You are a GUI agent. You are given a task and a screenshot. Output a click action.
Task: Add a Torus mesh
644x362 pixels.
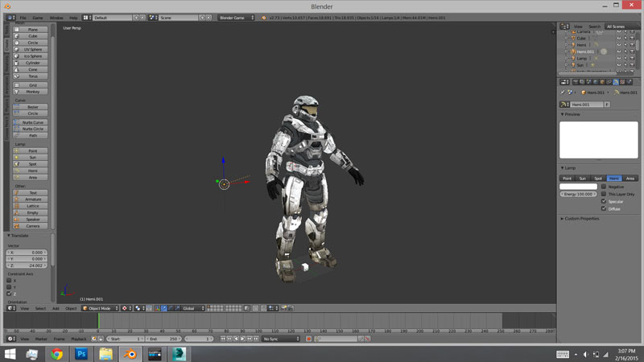tap(31, 76)
